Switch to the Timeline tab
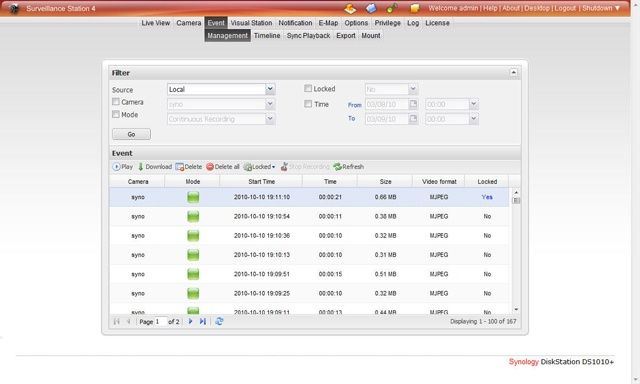Image resolution: width=640 pixels, height=384 pixels. [x=267, y=36]
